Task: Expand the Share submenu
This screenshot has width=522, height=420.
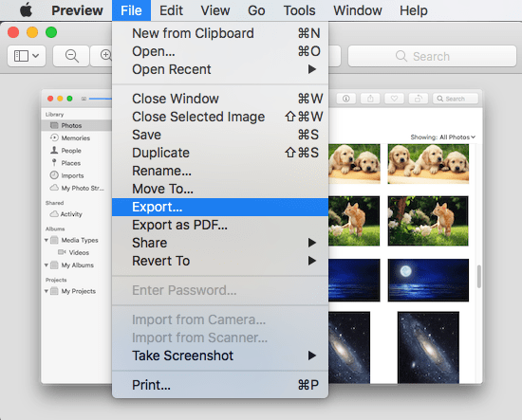Action: [220, 243]
